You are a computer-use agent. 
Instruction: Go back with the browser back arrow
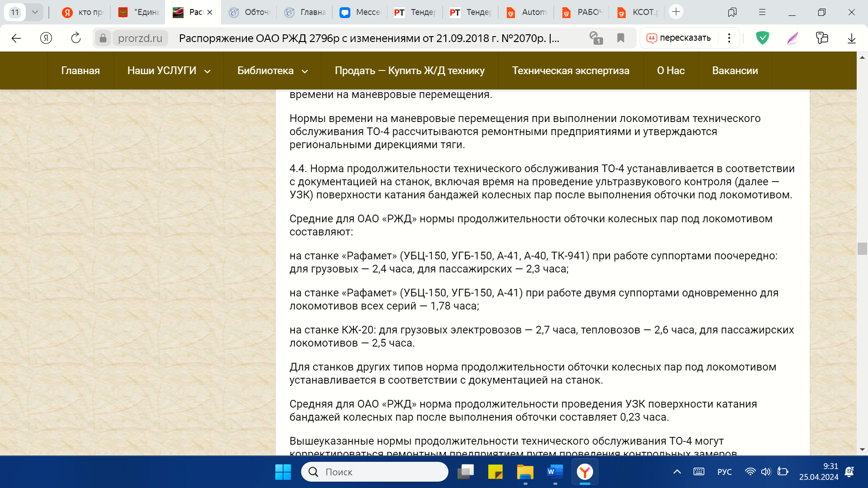pyautogui.click(x=16, y=38)
